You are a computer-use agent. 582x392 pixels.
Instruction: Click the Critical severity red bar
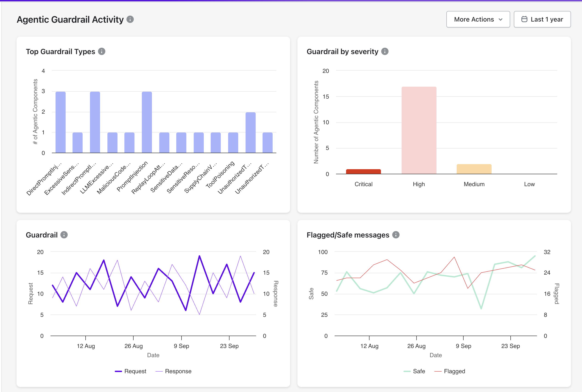coord(363,171)
